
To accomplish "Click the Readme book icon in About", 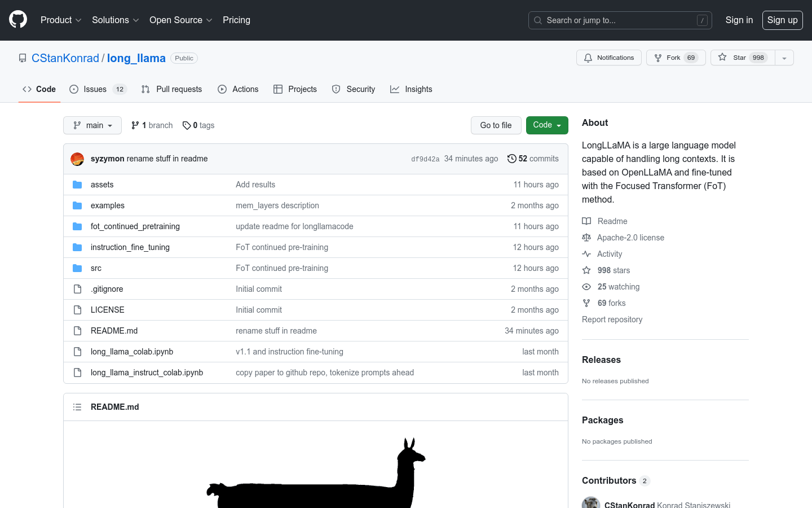I will pyautogui.click(x=586, y=221).
